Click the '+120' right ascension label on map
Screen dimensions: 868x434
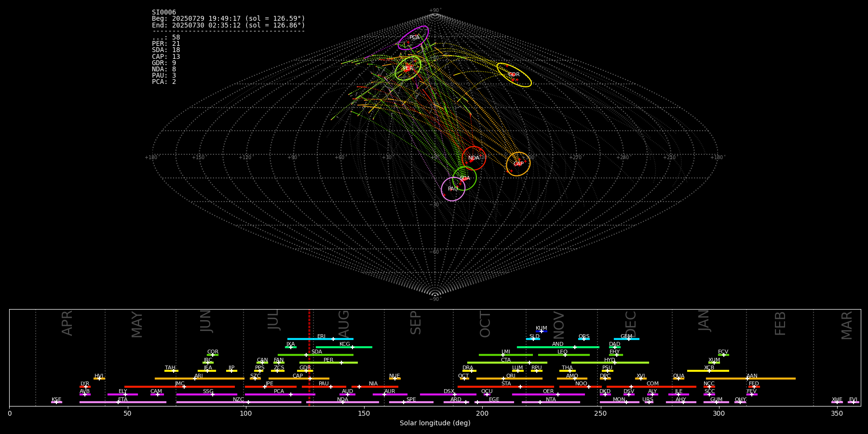pos(245,158)
